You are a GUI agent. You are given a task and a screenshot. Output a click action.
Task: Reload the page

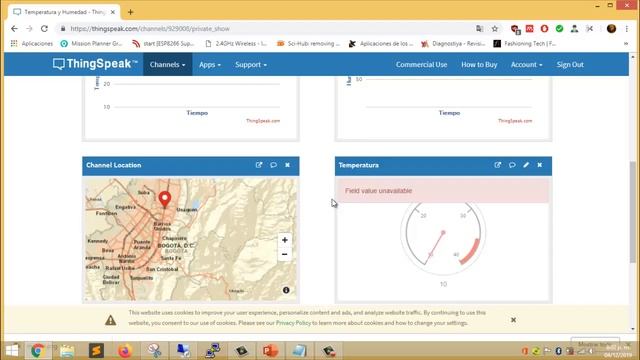(x=44, y=29)
